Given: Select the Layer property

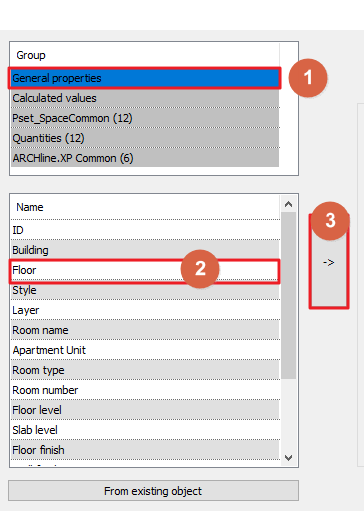Looking at the screenshot, I should [x=145, y=310].
